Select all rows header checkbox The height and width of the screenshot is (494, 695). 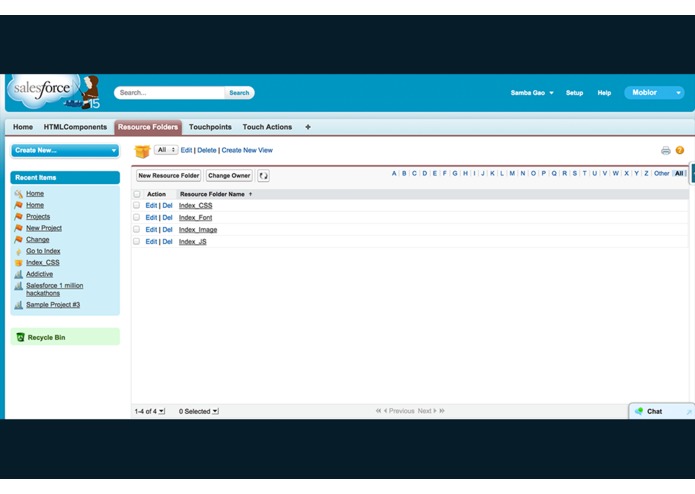(x=137, y=194)
